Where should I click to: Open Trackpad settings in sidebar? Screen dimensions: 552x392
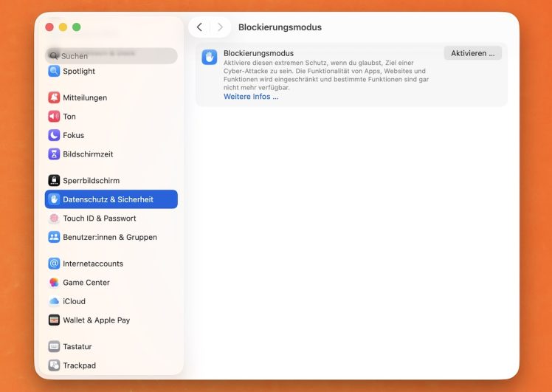(x=79, y=365)
